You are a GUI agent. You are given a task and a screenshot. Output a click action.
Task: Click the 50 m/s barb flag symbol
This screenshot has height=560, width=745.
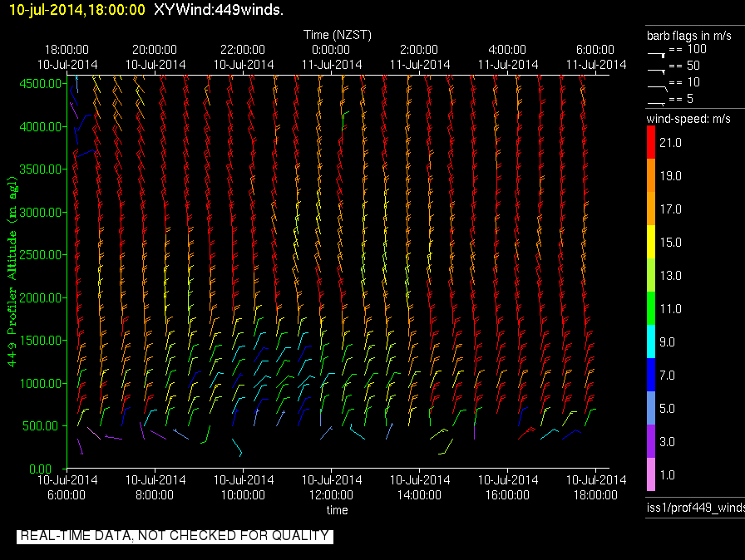click(x=657, y=68)
